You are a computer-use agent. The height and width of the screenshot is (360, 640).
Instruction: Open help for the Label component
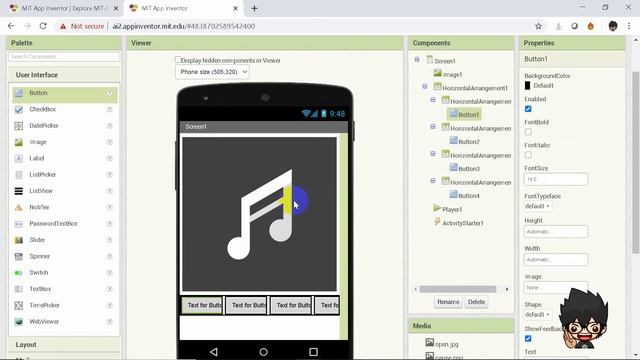(109, 158)
